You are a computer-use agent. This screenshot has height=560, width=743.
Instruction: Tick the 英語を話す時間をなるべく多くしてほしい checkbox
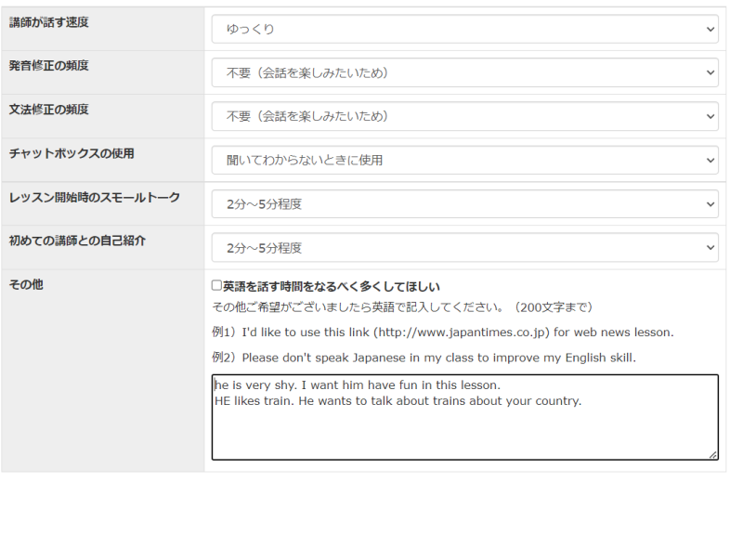click(x=216, y=287)
